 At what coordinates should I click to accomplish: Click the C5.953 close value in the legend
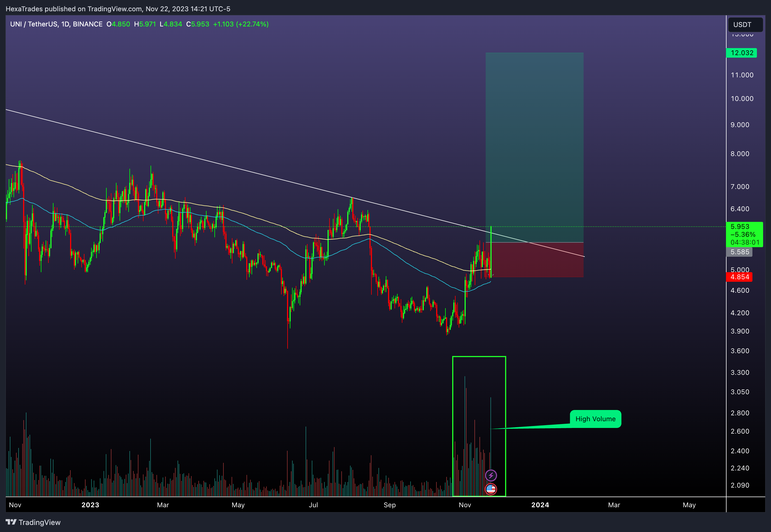pyautogui.click(x=198, y=24)
